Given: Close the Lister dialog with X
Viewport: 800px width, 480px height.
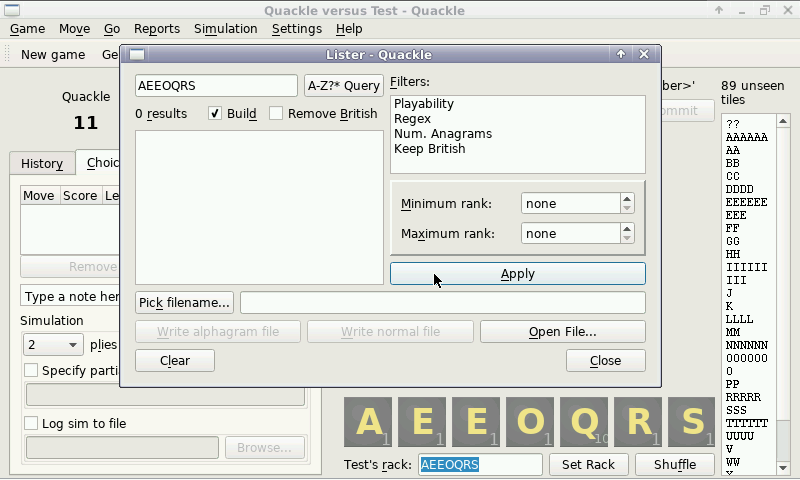Looking at the screenshot, I should click(644, 54).
